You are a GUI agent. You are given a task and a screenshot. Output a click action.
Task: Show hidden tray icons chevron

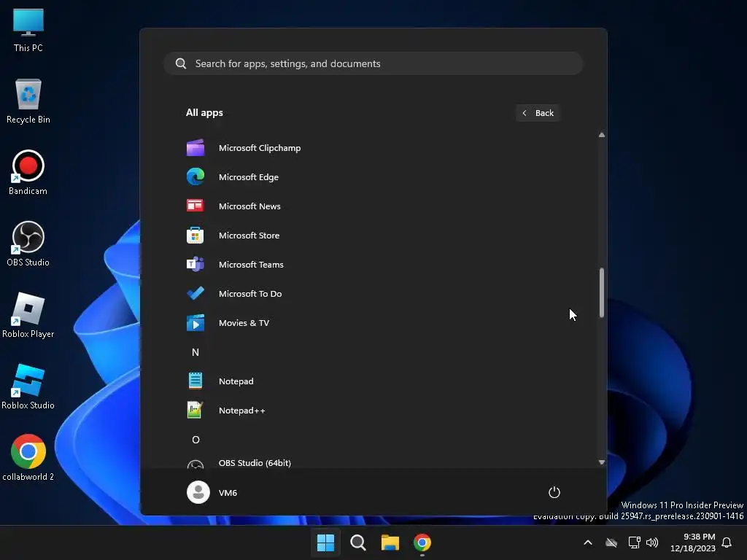[x=588, y=542]
